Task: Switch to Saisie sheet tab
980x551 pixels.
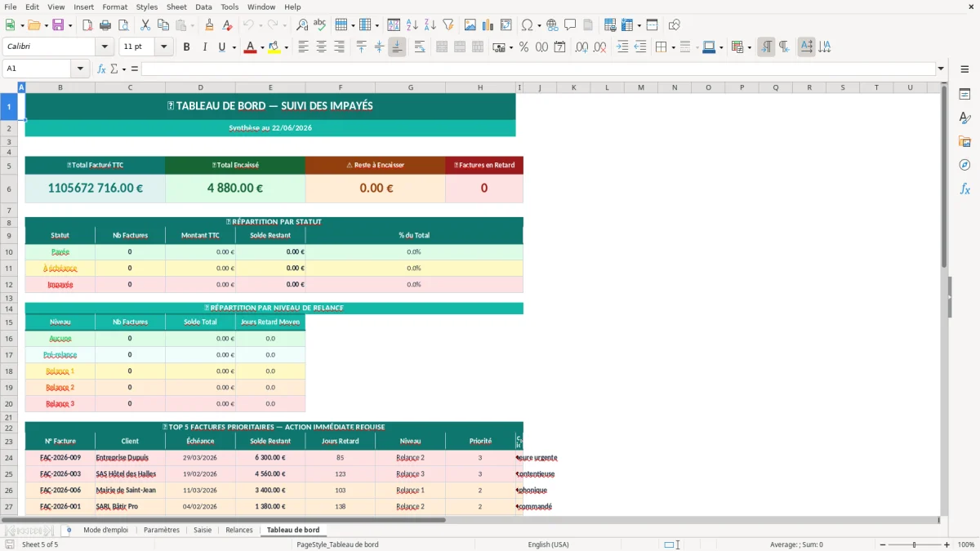Action: (x=203, y=530)
